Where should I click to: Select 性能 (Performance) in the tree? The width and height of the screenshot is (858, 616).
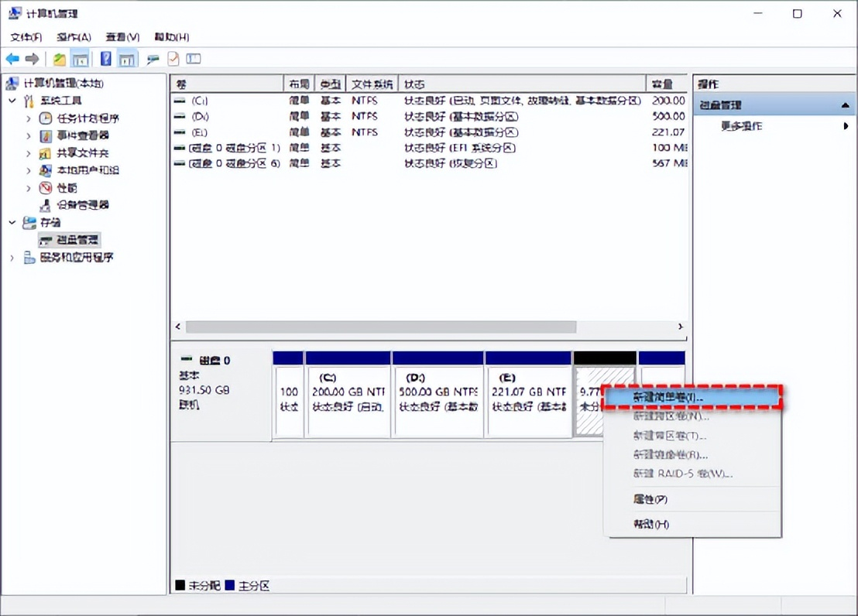[x=67, y=188]
